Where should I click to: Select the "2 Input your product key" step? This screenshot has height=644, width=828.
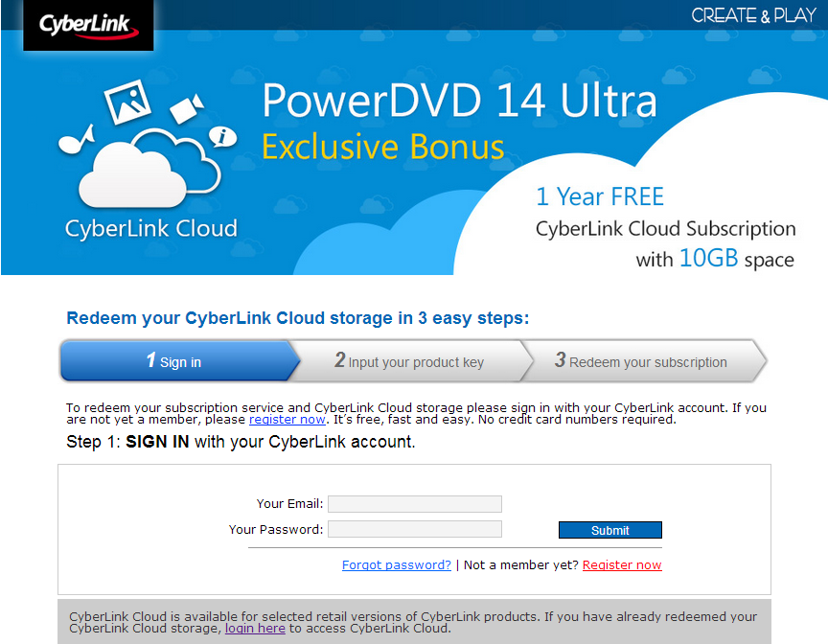(x=410, y=361)
